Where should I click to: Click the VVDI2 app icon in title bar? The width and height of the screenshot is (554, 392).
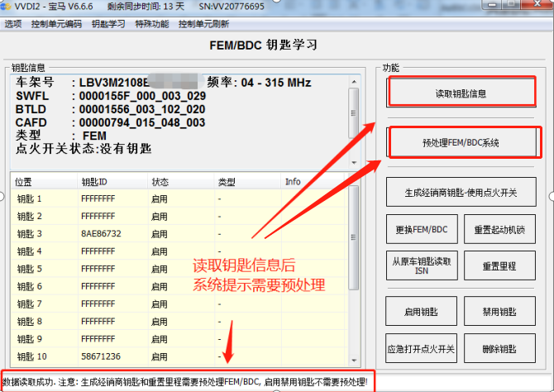click(x=7, y=7)
